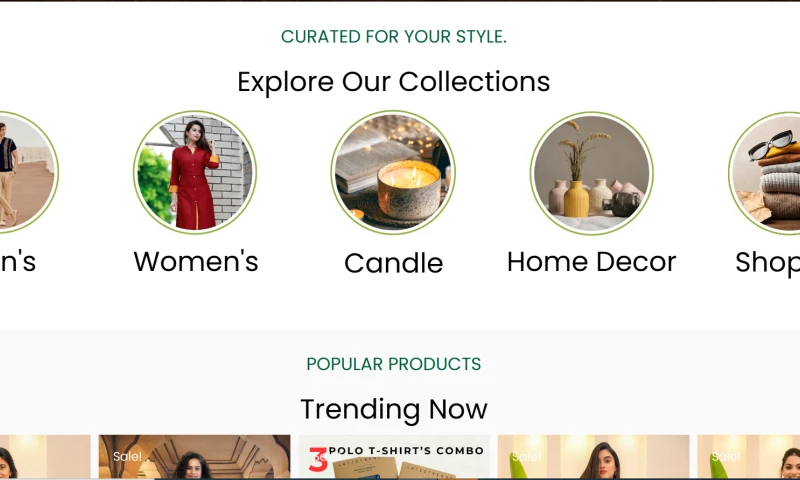Open the leftmost partially visible trending product
Image resolution: width=800 pixels, height=480 pixels.
click(x=45, y=457)
